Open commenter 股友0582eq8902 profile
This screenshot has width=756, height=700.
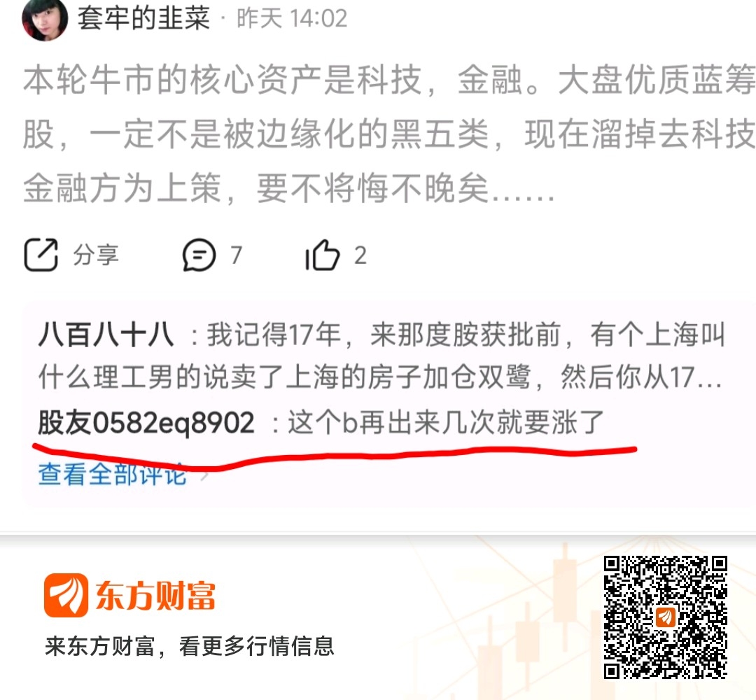146,423
